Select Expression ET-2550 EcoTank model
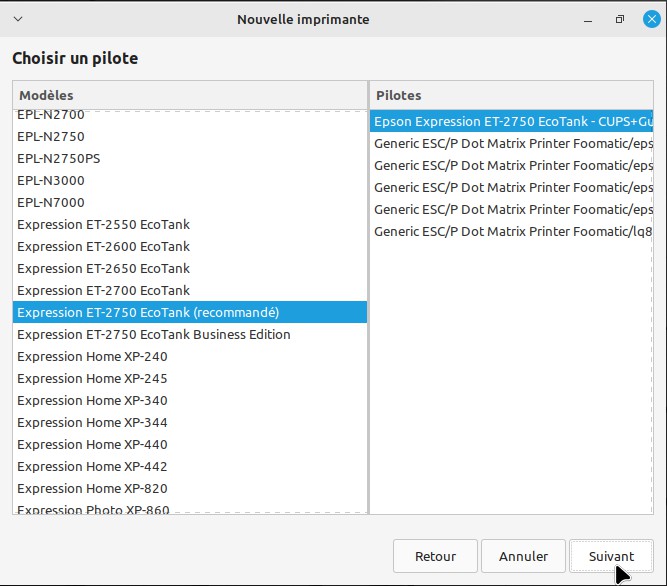The width and height of the screenshot is (667, 586). tap(190, 225)
